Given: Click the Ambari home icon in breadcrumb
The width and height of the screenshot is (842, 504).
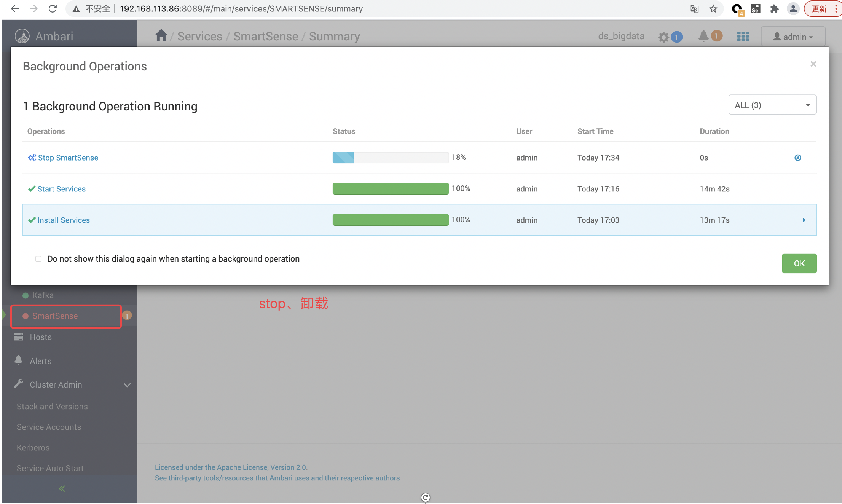Looking at the screenshot, I should click(x=161, y=36).
